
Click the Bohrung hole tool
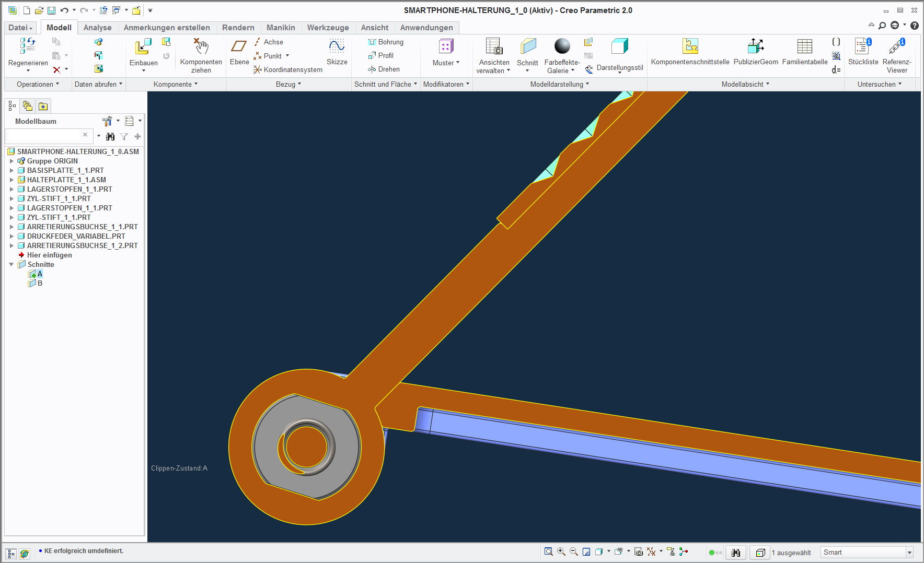385,42
